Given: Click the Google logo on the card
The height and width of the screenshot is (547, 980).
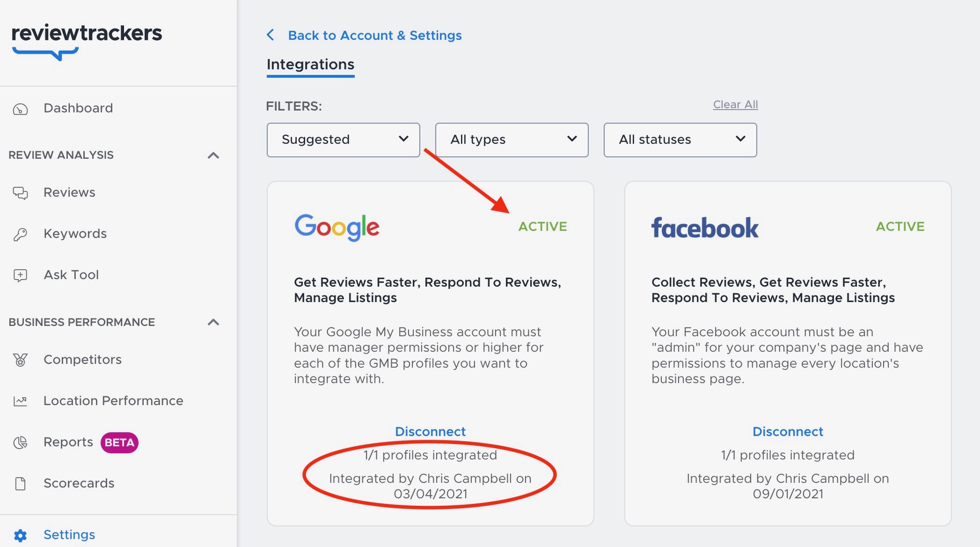Looking at the screenshot, I should pyautogui.click(x=337, y=227).
